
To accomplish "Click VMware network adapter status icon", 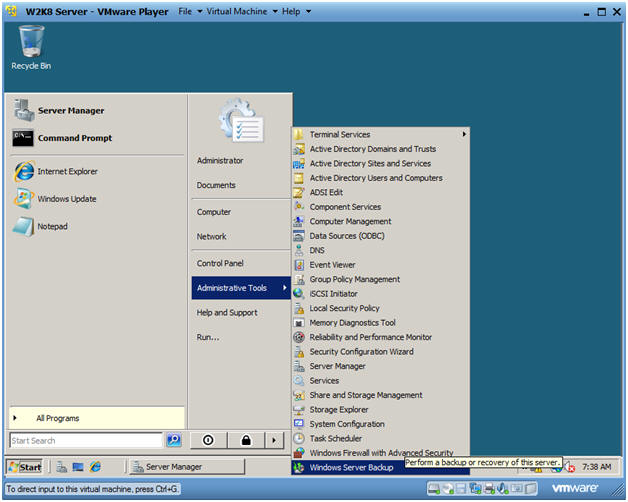I will [476, 488].
